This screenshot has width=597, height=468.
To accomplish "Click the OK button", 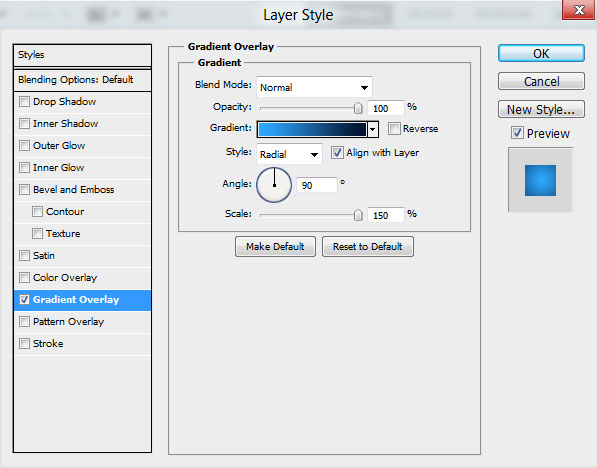I will click(541, 53).
